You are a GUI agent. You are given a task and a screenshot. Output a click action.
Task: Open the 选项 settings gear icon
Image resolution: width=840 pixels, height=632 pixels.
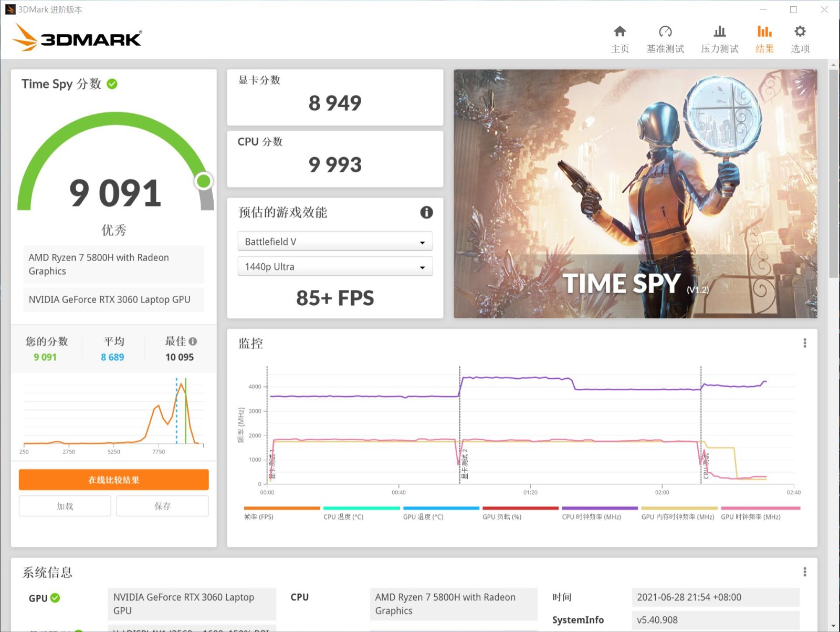coord(800,32)
